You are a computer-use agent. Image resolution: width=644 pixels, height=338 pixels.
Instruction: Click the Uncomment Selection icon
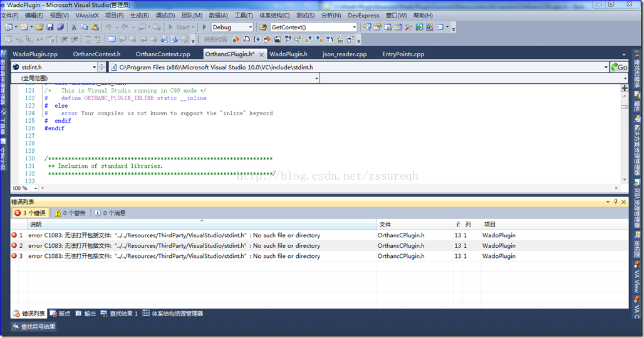pos(98,39)
